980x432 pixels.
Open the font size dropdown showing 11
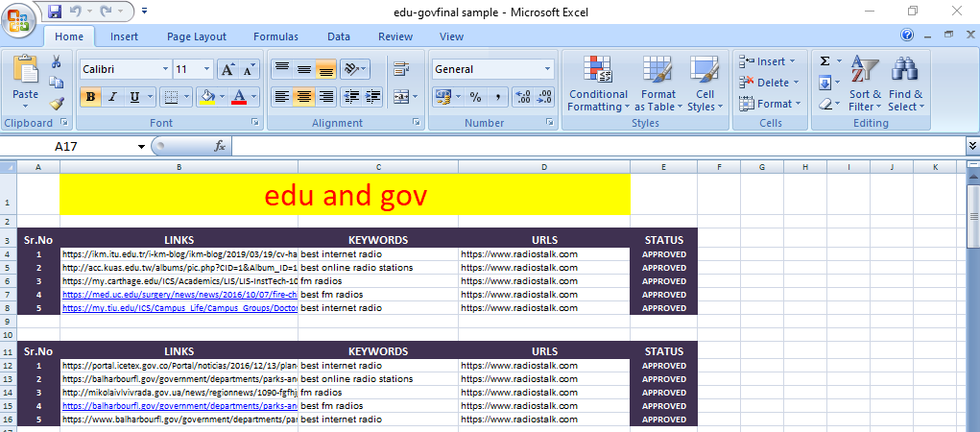click(207, 69)
